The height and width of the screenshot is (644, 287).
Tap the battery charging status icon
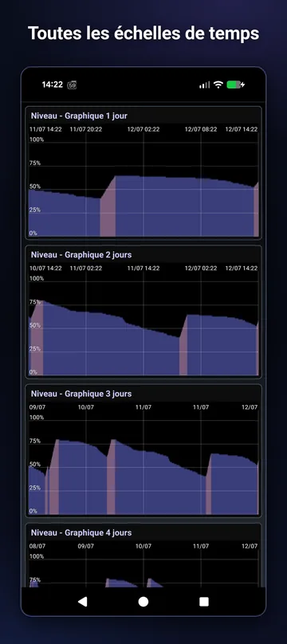tap(236, 84)
